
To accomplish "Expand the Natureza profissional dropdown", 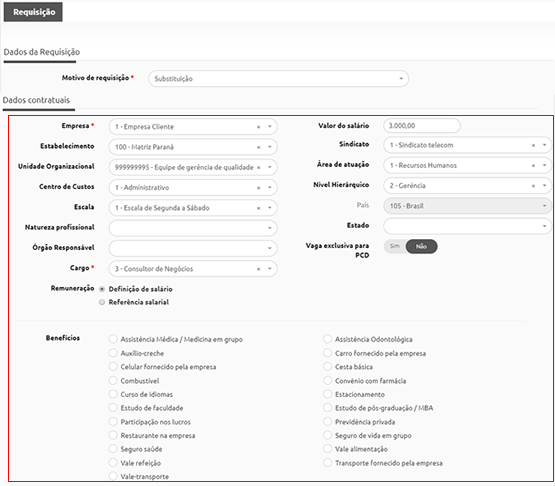I will tap(193, 228).
